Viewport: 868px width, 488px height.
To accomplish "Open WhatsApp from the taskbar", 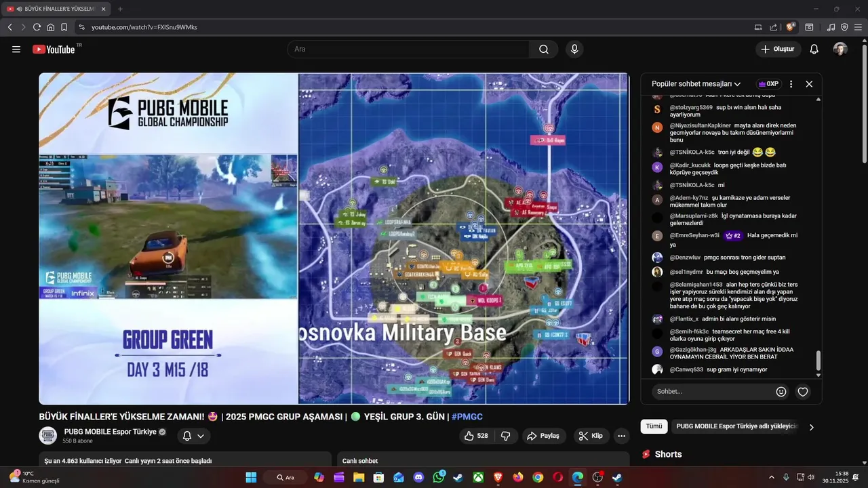I will click(439, 477).
